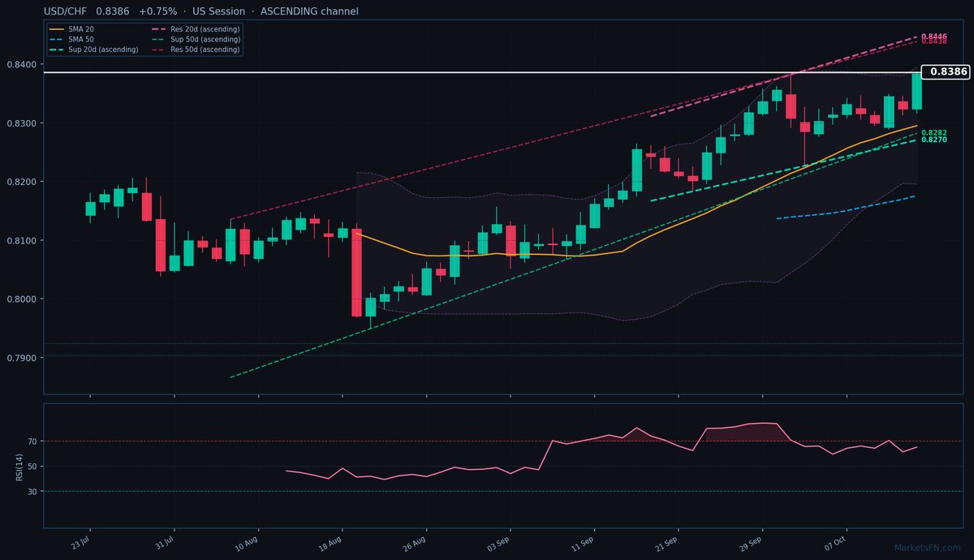
Task: Click the tall red candle near 18 Aug
Action: click(356, 274)
